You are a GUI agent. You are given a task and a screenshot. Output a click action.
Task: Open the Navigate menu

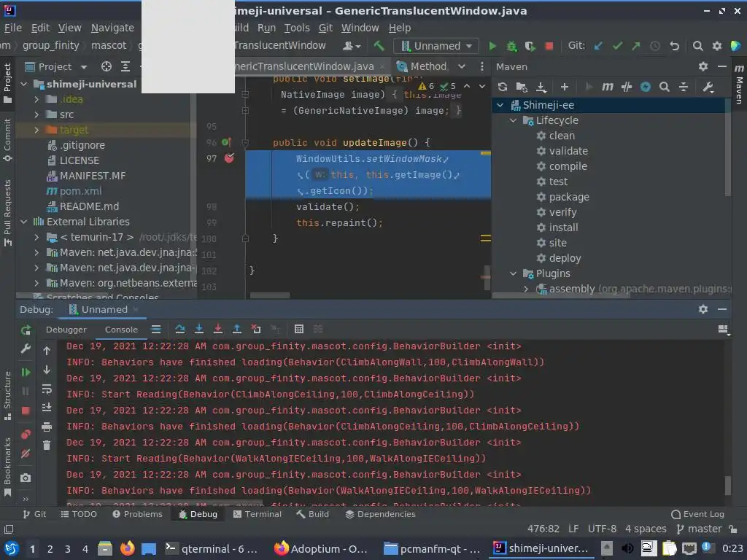point(112,28)
